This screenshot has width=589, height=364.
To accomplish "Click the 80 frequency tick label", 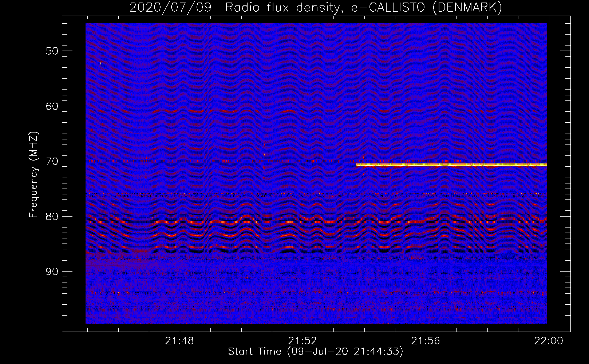I will click(52, 217).
